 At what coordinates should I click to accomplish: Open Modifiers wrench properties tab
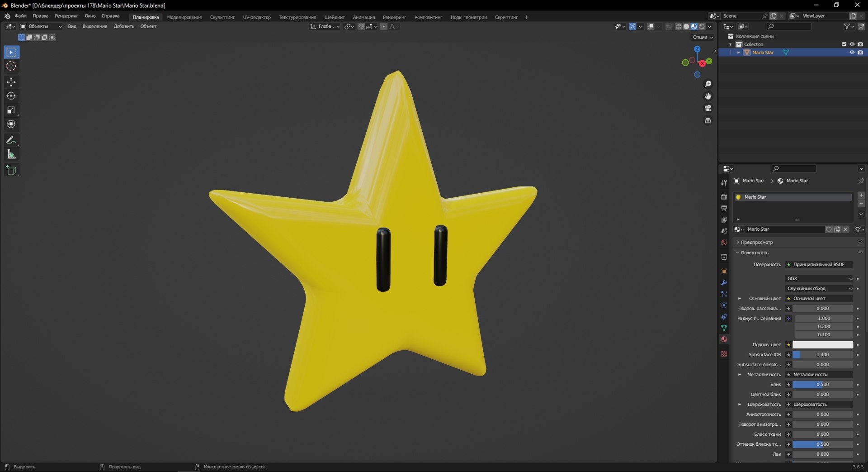click(x=724, y=282)
